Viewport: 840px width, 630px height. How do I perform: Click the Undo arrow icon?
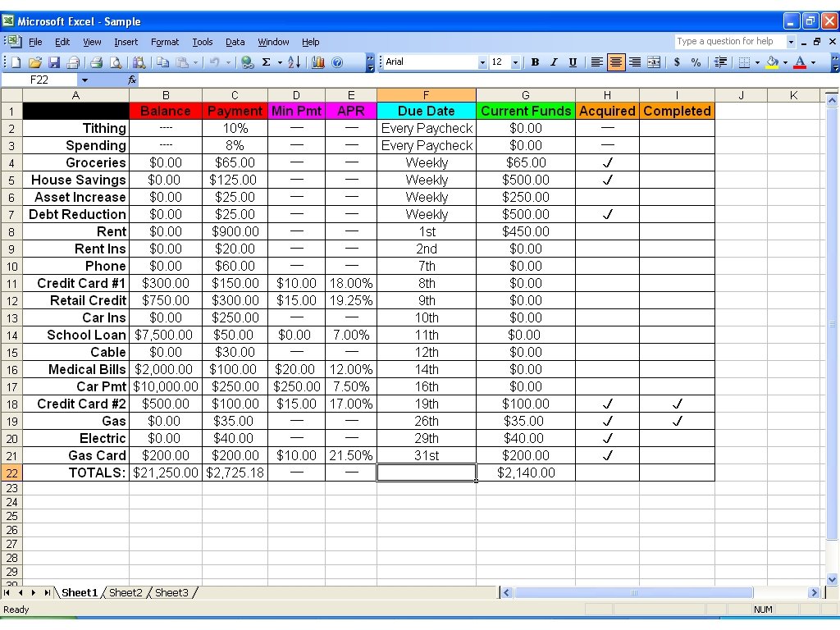(x=214, y=62)
